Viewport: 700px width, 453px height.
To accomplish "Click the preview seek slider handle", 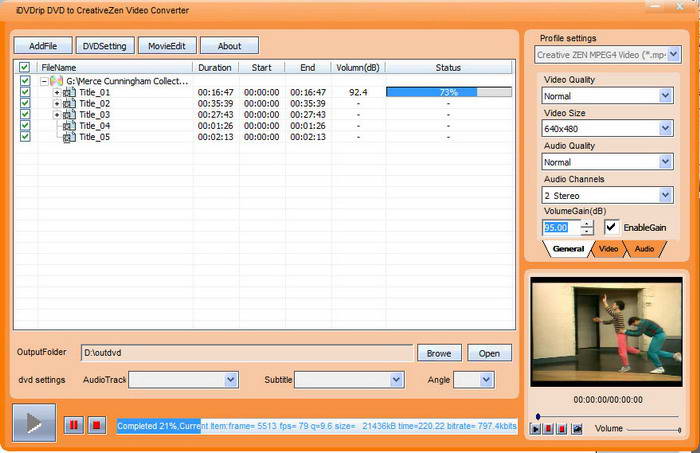I will click(538, 416).
